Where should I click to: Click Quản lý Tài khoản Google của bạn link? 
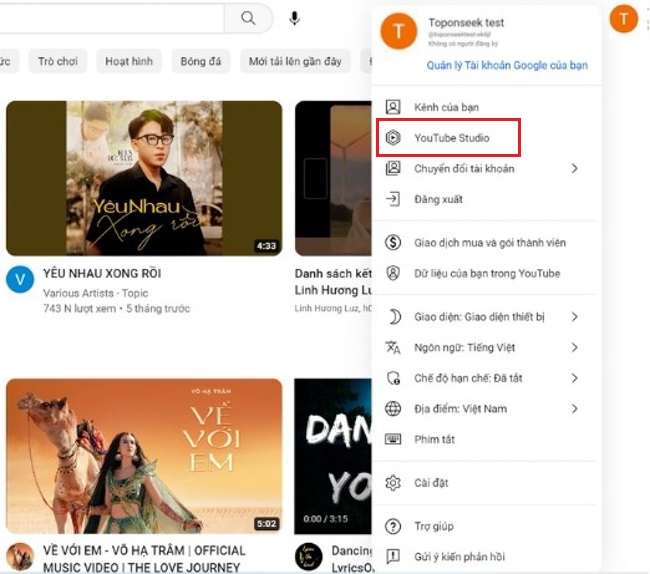point(507,66)
